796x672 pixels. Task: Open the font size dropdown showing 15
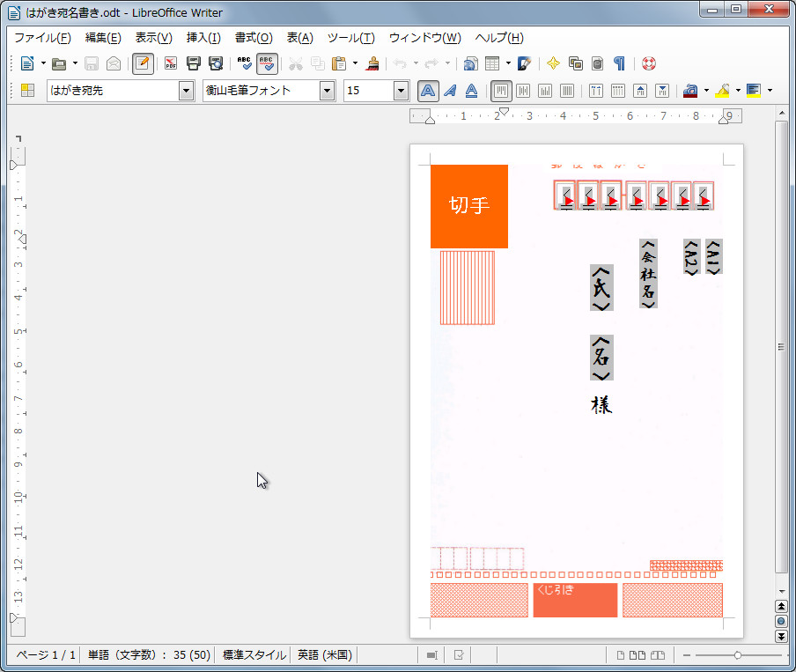pyautogui.click(x=401, y=91)
